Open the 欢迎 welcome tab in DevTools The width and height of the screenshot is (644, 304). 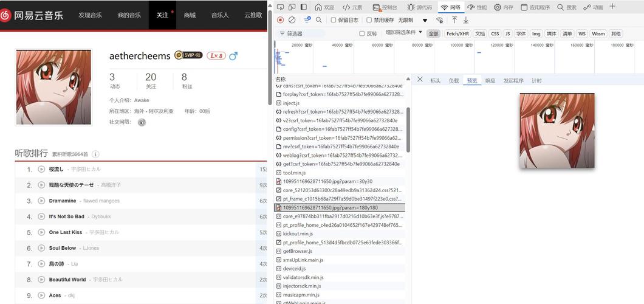click(324, 7)
